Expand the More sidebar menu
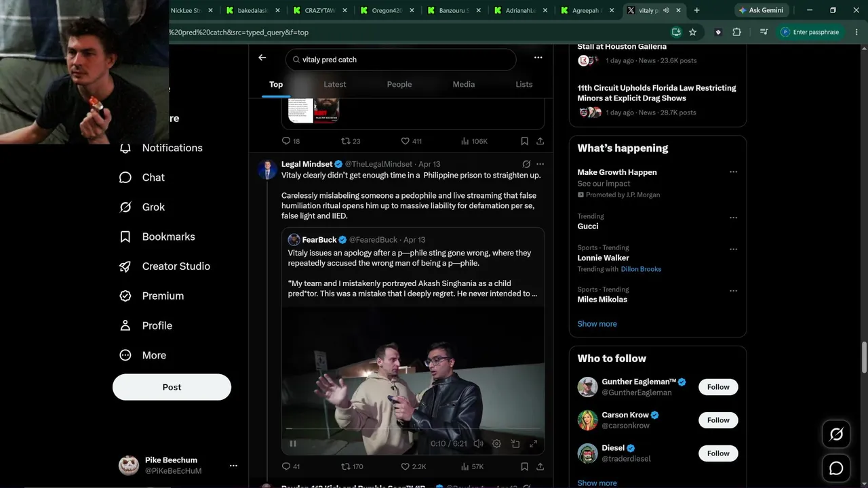868x488 pixels. click(144, 355)
